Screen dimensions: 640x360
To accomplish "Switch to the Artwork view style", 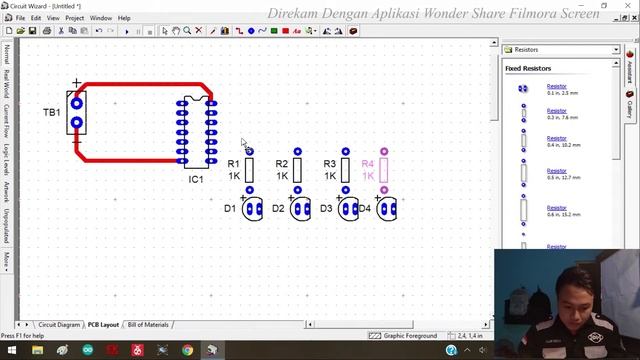I will [x=7, y=192].
